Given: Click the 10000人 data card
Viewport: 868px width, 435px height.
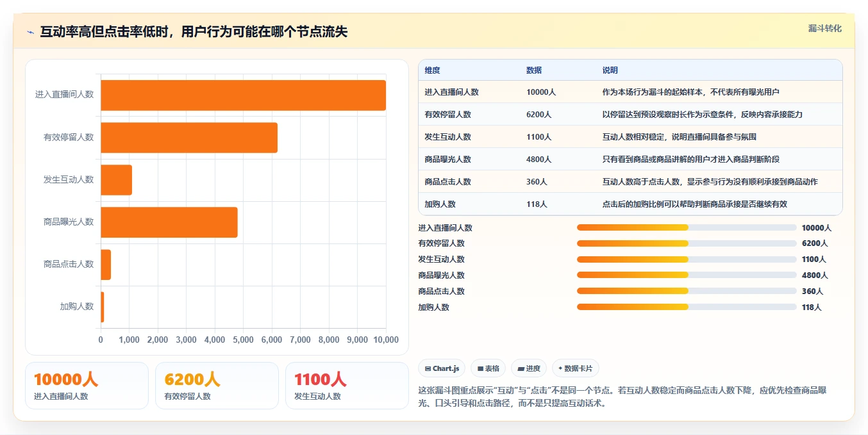Looking at the screenshot, I should pyautogui.click(x=87, y=386).
